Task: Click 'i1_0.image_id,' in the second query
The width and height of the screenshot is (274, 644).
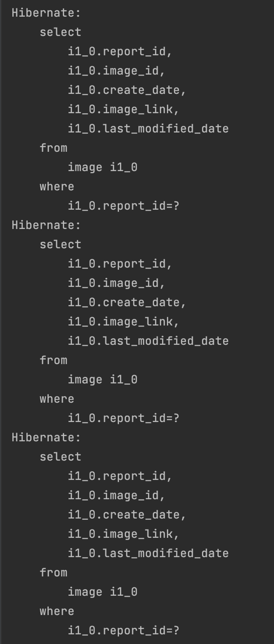Action: 116,283
